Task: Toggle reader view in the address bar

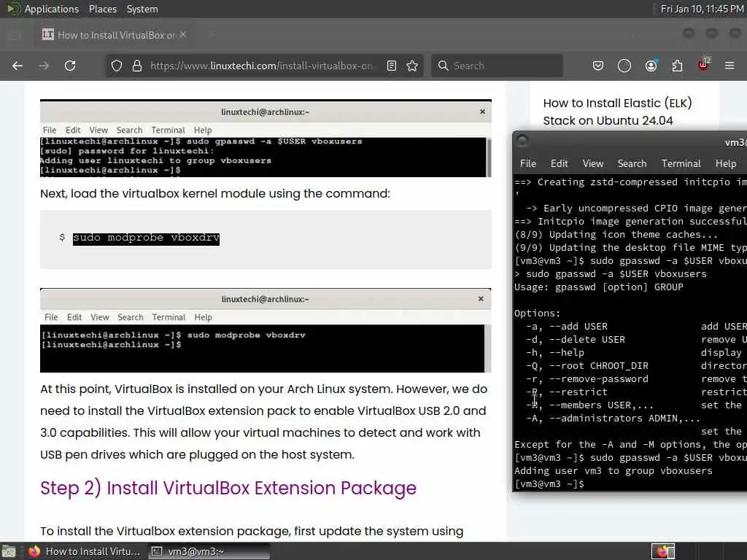Action: pos(392,66)
